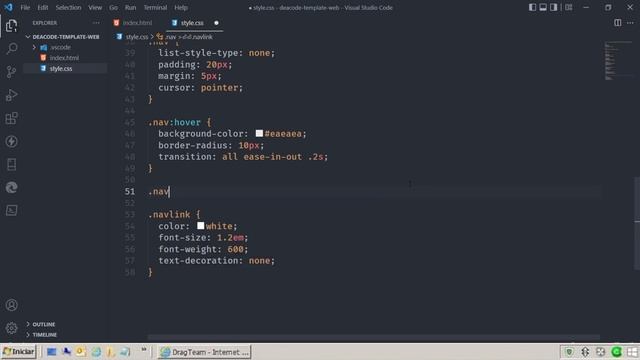This screenshot has height=360, width=640.
Task: Click the Iniciar start button
Action: 19,352
